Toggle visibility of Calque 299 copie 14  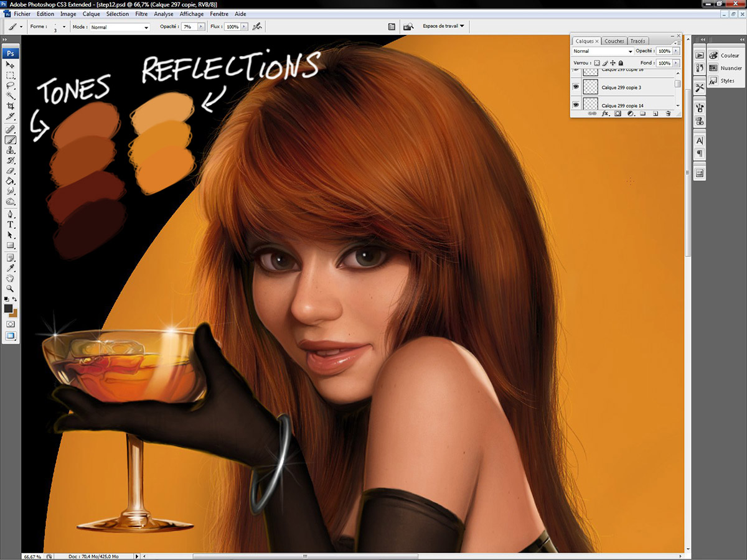coord(576,105)
